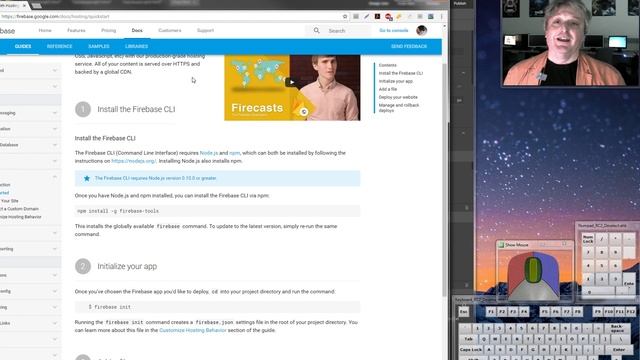Switch to the Reference tab
The image size is (640, 360).
pos(60,47)
